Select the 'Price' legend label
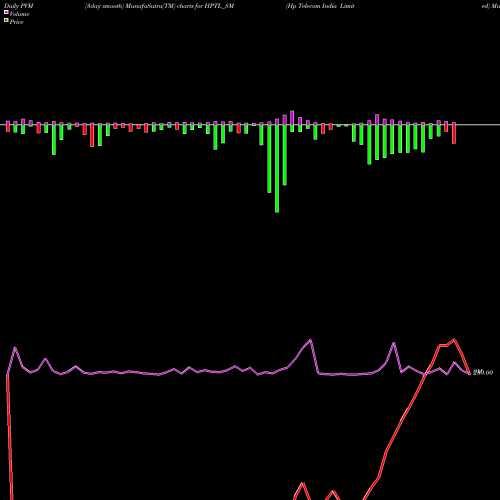Screen dimensions: 500x500 tap(17, 22)
